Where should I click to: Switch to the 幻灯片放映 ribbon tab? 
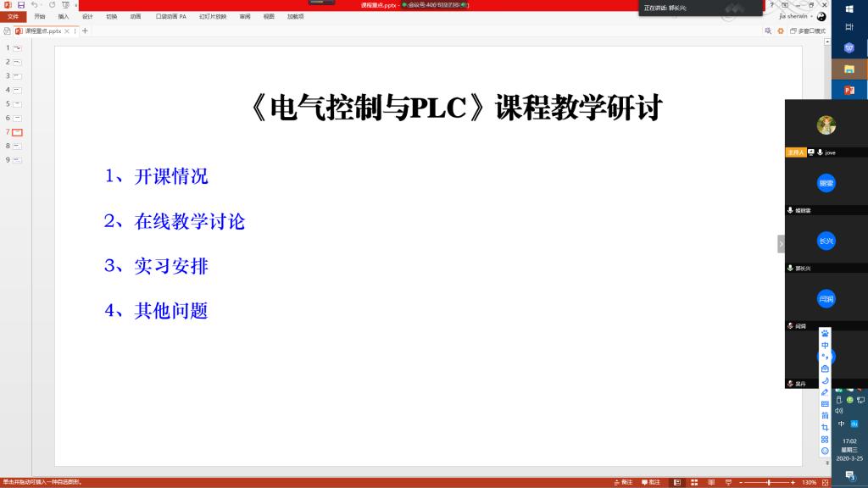213,16
